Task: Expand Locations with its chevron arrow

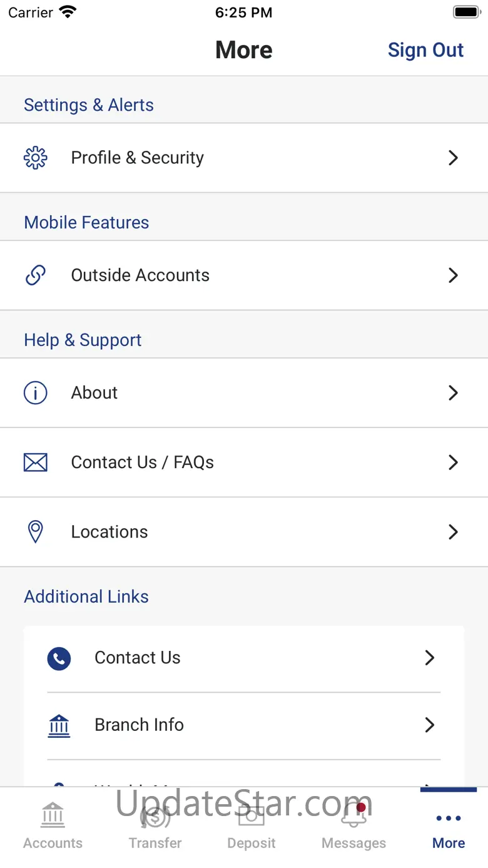Action: tap(454, 532)
